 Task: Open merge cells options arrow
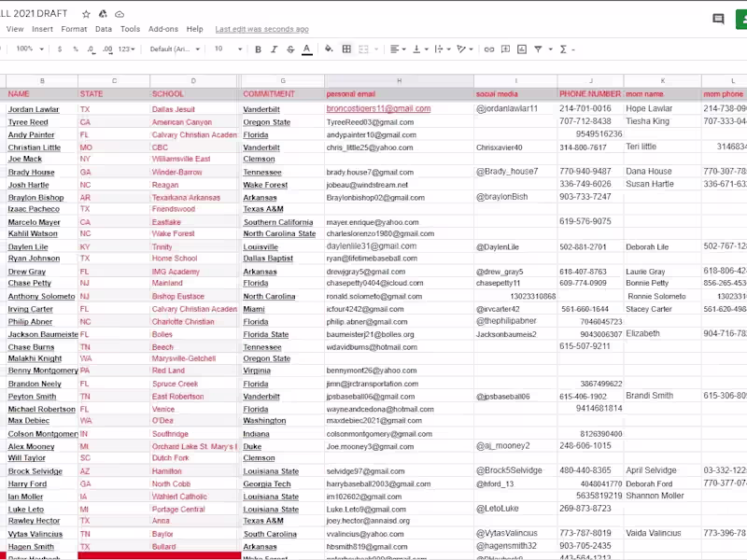click(x=376, y=49)
